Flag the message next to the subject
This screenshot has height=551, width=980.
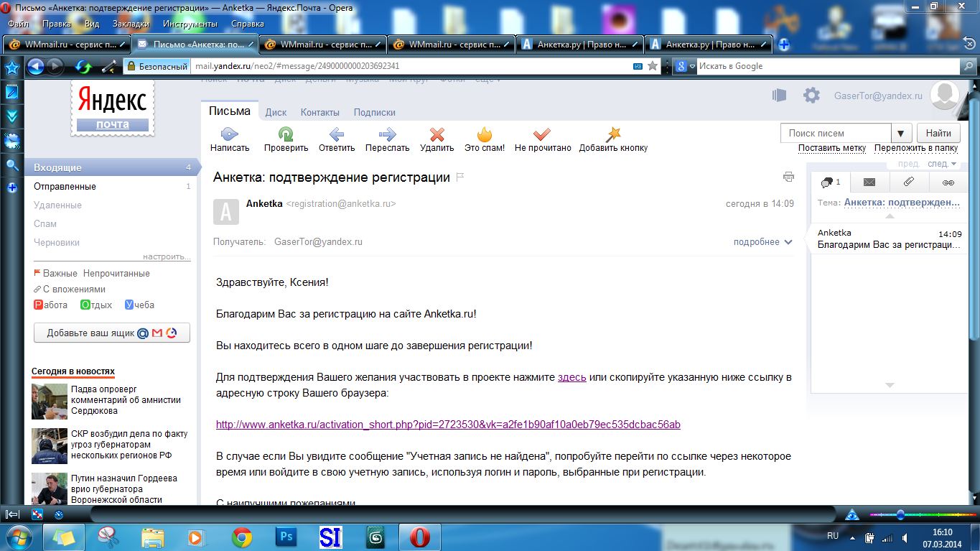tap(460, 177)
